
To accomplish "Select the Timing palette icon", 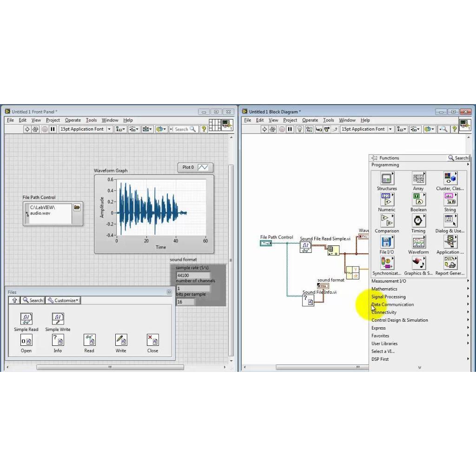I will (418, 221).
